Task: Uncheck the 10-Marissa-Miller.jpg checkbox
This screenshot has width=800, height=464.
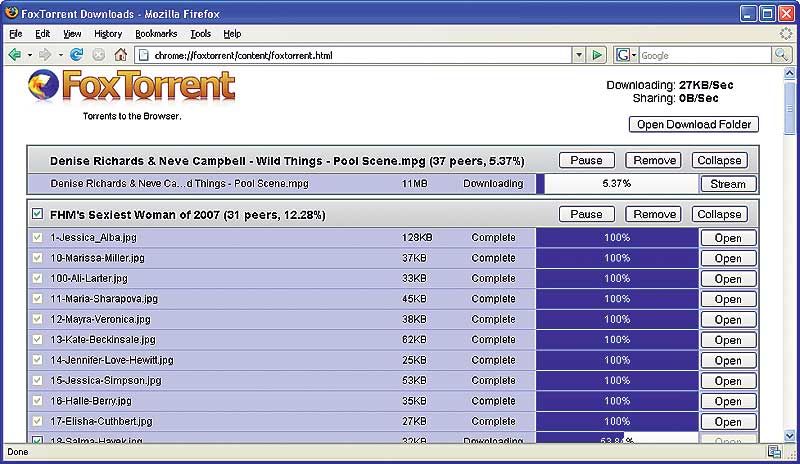Action: pyautogui.click(x=37, y=258)
